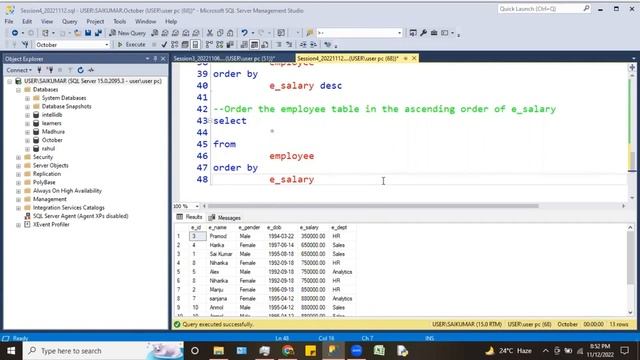The height and width of the screenshot is (360, 640).
Task: Open the Help menu
Action: pos(171,21)
